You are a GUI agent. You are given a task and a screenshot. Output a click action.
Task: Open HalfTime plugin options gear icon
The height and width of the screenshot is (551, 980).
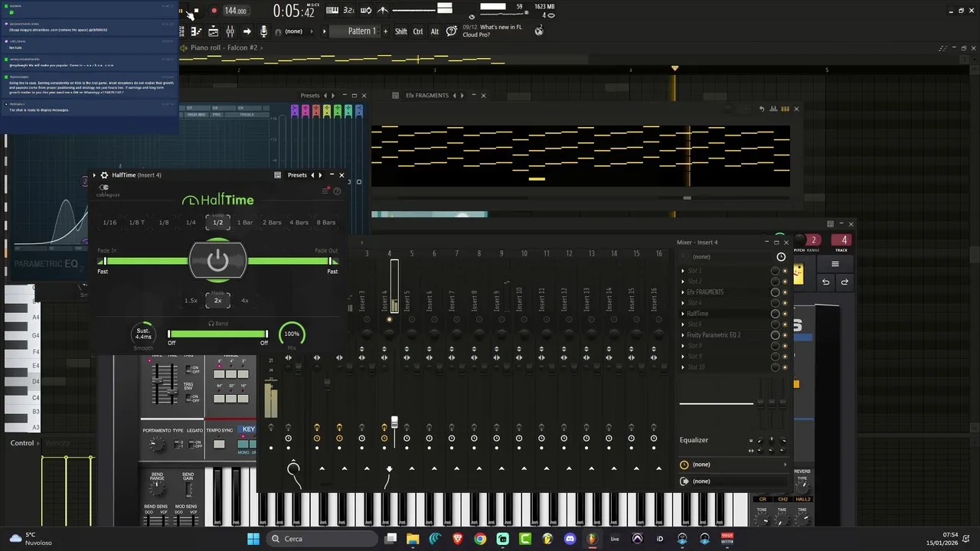coord(104,175)
